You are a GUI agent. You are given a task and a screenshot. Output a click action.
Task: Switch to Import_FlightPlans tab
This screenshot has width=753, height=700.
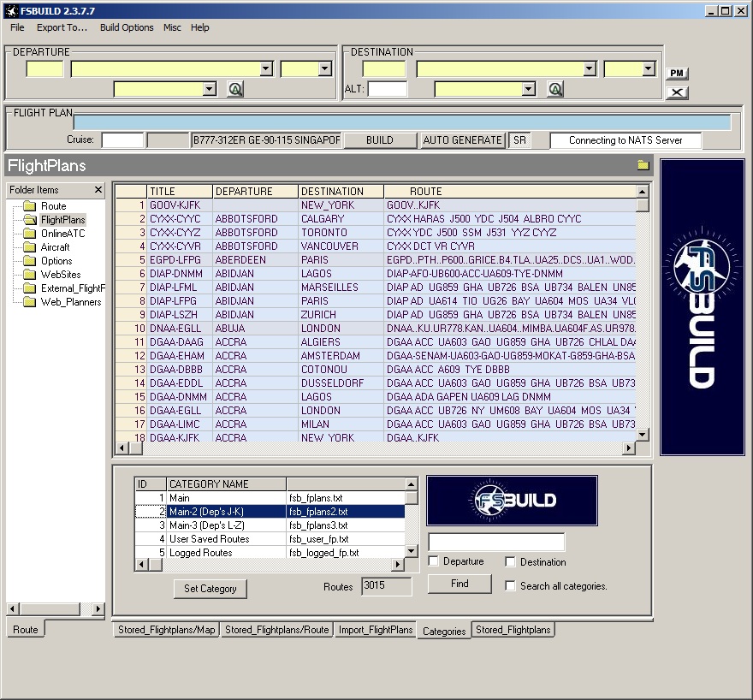pyautogui.click(x=376, y=630)
